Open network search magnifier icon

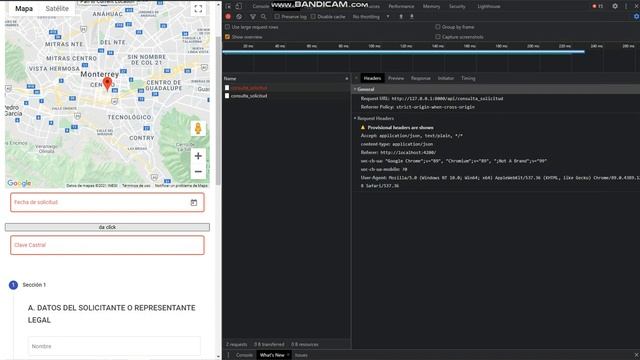264,17
